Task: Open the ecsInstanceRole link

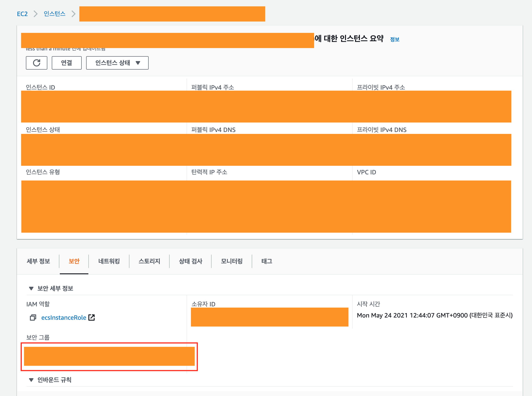Action: point(64,318)
